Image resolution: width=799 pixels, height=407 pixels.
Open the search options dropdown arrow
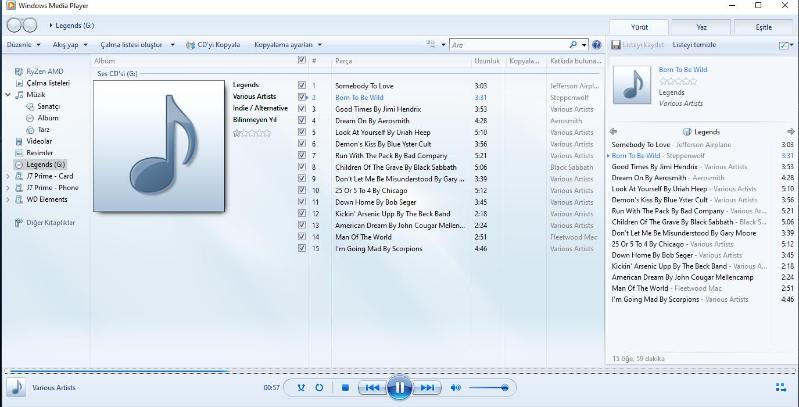tap(584, 45)
